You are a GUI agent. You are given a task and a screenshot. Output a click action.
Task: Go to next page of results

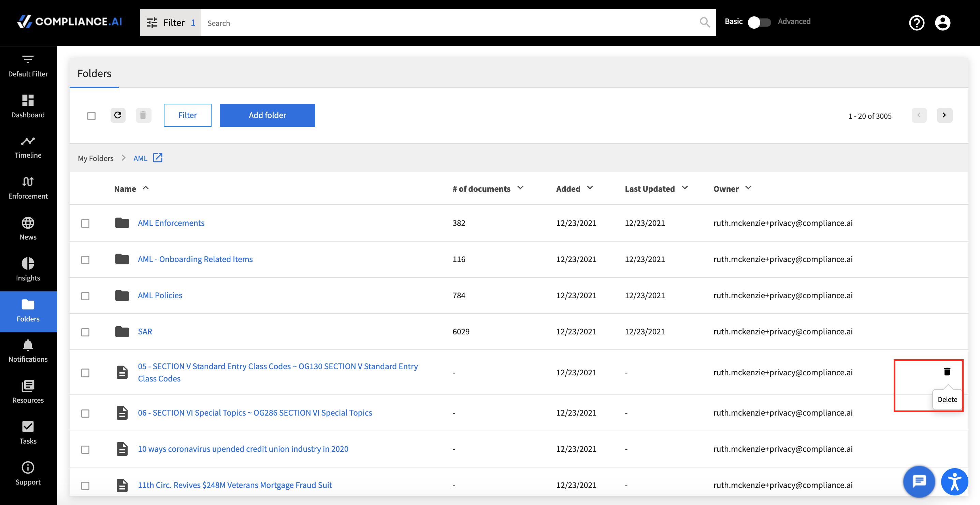(x=944, y=115)
